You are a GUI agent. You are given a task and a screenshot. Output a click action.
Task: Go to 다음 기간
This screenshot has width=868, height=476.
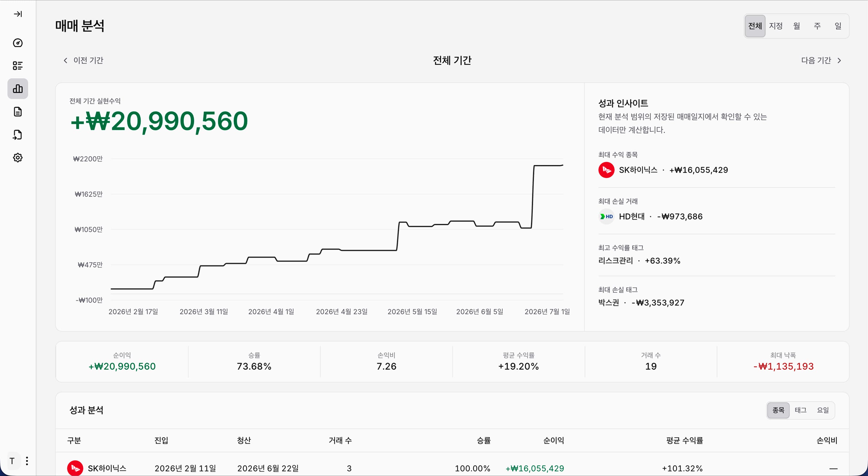point(821,60)
